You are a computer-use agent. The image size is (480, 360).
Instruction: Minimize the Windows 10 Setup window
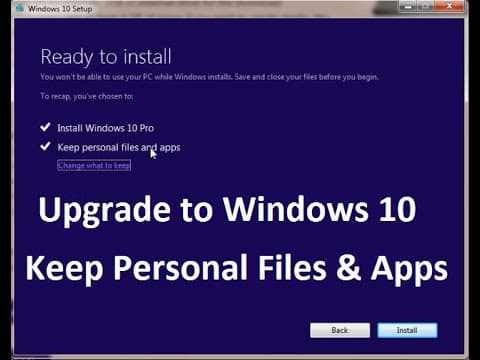point(408,6)
